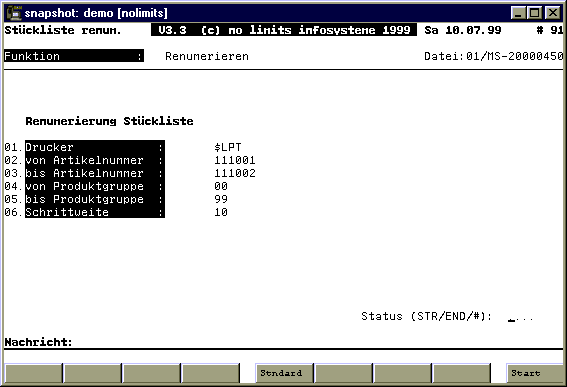The width and height of the screenshot is (567, 387).
Task: Click the Status (STR/END/#) input field
Action: [x=521, y=317]
